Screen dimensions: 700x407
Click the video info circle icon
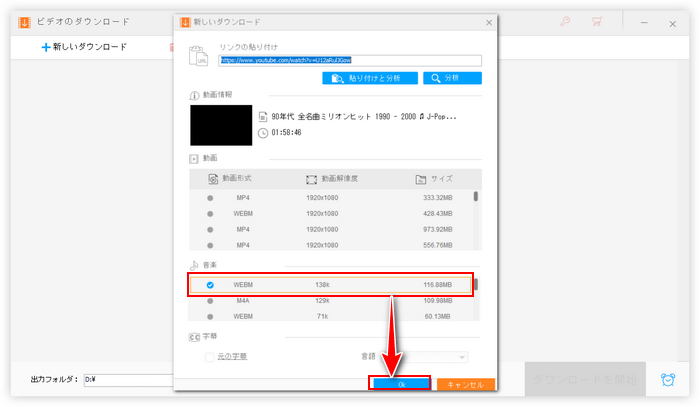(194, 95)
